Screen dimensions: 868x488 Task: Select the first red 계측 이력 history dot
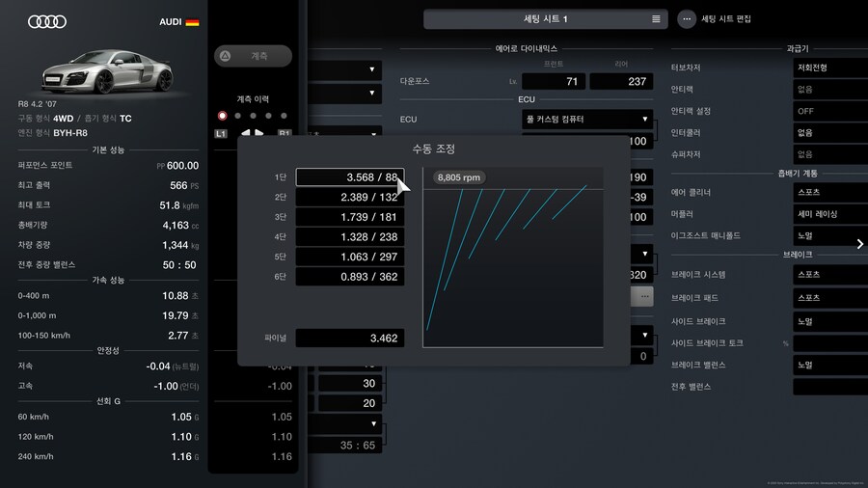tap(223, 116)
